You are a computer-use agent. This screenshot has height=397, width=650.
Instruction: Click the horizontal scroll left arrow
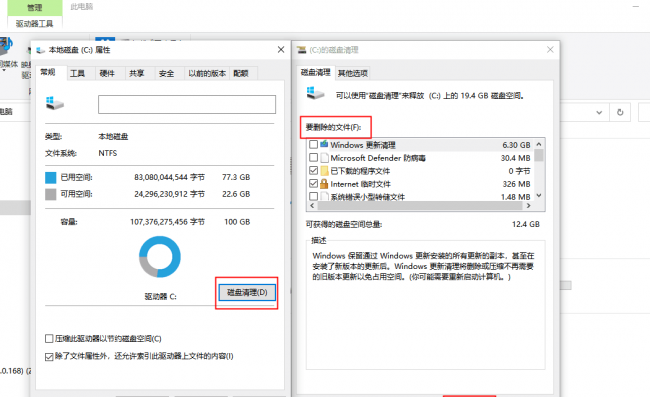coord(312,206)
